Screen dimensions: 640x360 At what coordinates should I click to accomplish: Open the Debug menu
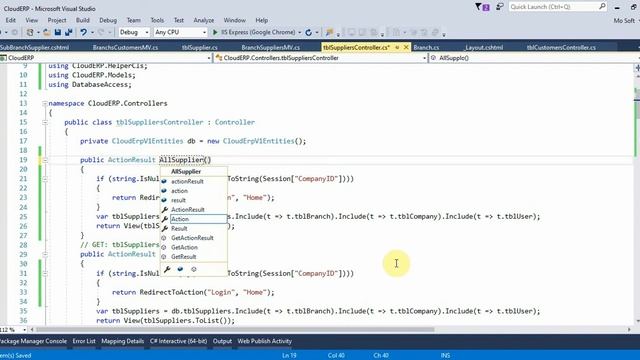(108, 20)
